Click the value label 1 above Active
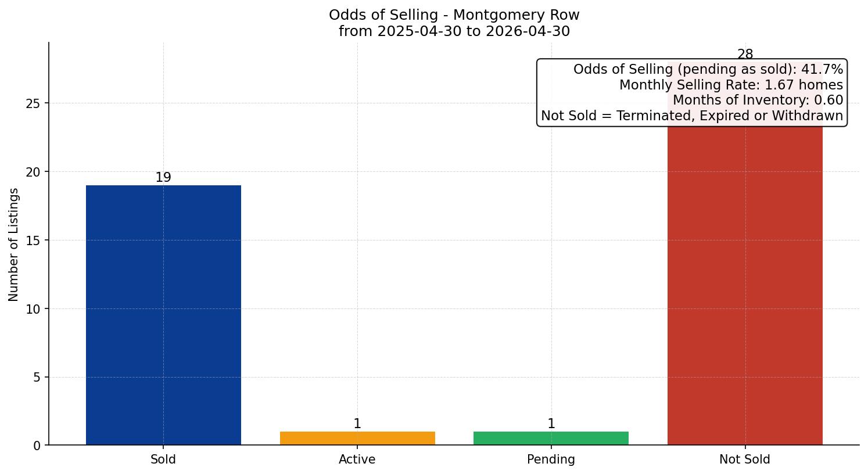 click(357, 424)
